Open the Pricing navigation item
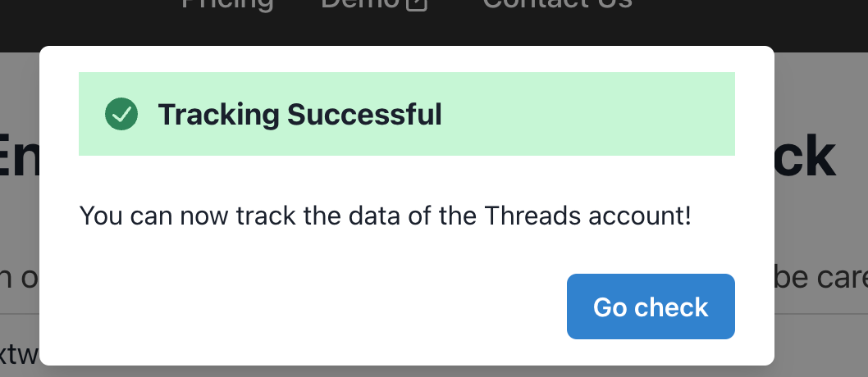This screenshot has width=868, height=377. click(227, 4)
